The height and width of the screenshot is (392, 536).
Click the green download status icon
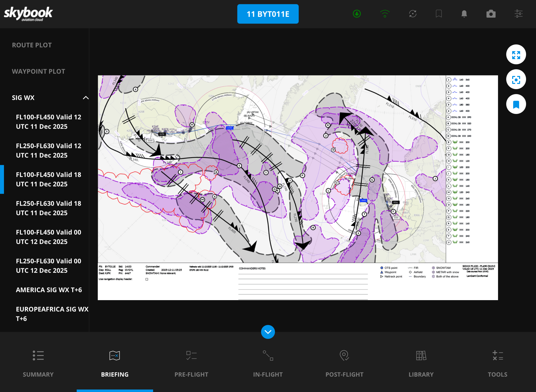click(357, 14)
